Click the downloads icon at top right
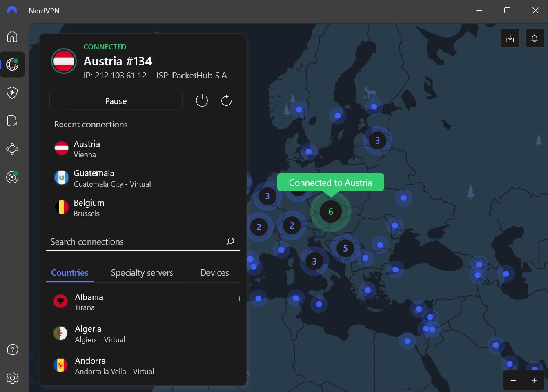Screen dimensions: 548x392 pos(510,38)
